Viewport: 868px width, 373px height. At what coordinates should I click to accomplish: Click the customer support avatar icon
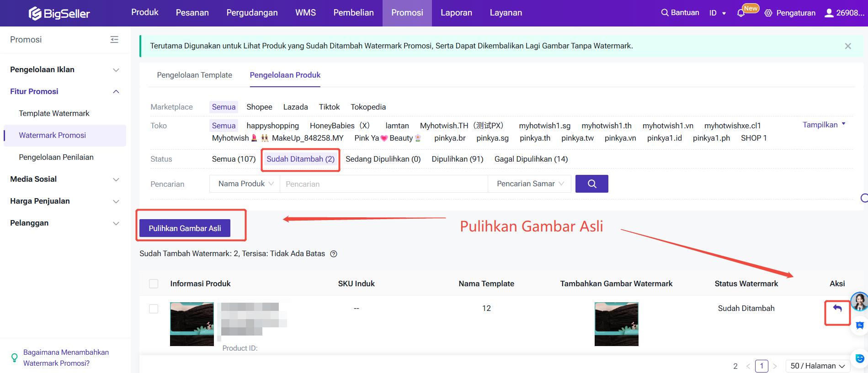click(x=859, y=301)
